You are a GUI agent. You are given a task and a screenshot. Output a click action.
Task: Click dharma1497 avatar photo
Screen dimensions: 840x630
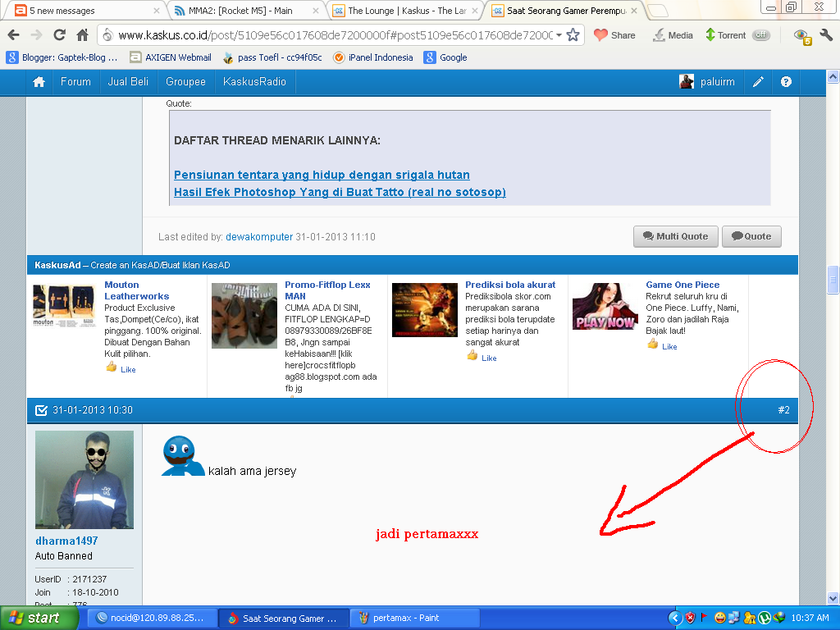point(84,479)
